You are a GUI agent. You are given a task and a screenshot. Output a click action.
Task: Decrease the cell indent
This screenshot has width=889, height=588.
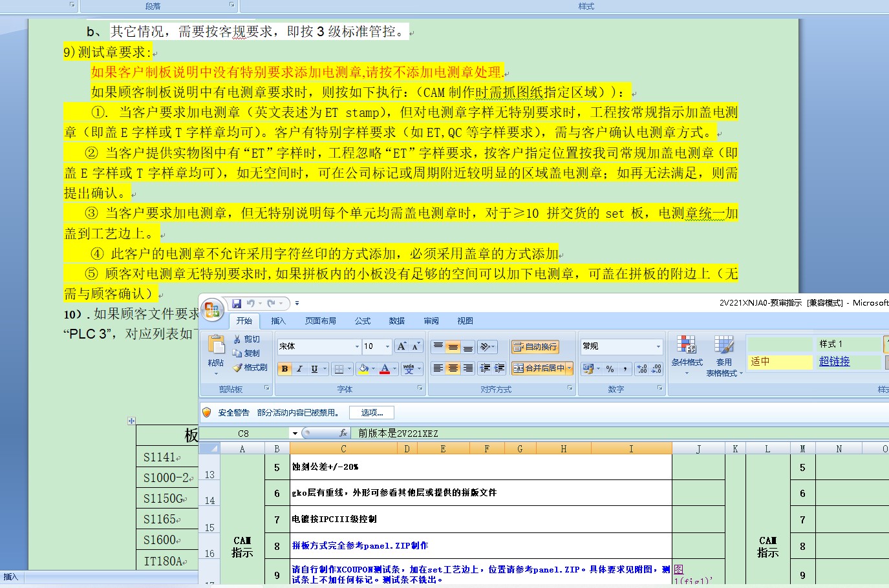pyautogui.click(x=486, y=368)
